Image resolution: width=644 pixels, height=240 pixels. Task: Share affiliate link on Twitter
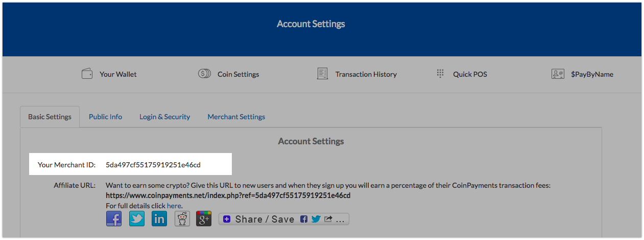click(136, 219)
